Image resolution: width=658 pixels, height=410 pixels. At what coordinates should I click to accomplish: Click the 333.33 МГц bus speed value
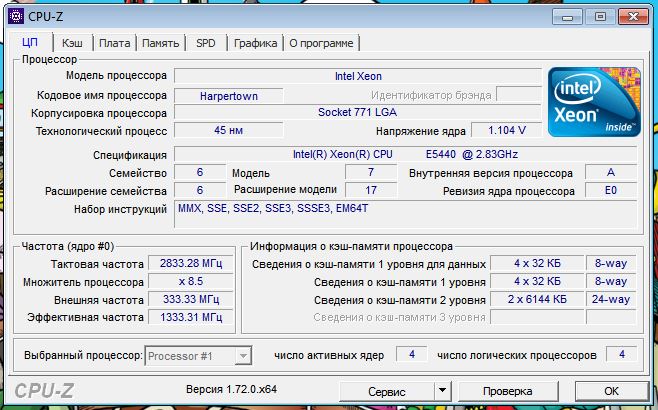tap(191, 299)
